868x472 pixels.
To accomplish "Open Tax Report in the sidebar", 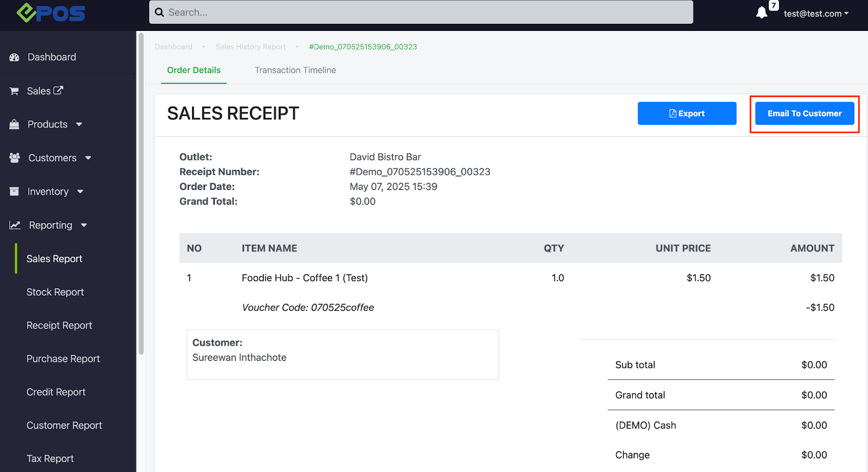I will point(50,458).
